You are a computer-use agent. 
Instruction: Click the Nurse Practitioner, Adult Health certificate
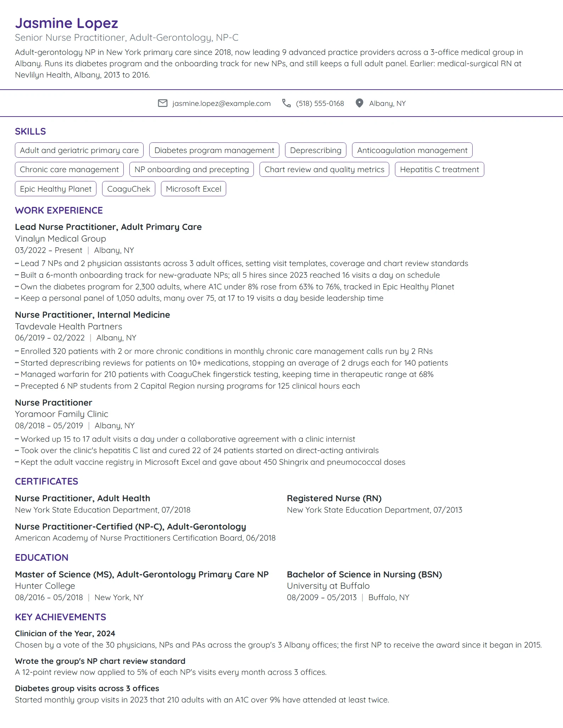tap(82, 498)
